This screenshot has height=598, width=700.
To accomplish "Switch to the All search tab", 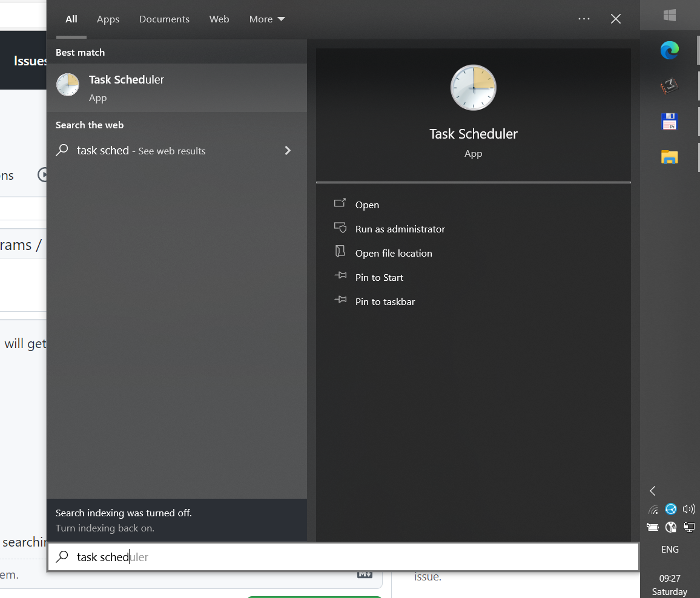I will [71, 19].
